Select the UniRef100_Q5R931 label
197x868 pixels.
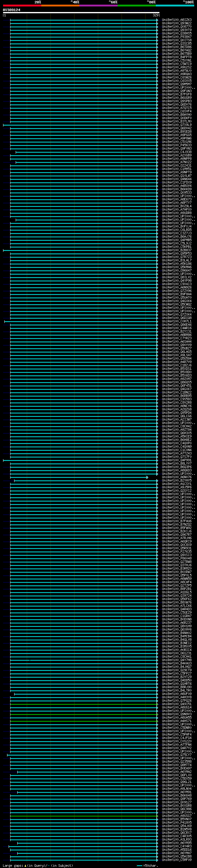pos(176,548)
